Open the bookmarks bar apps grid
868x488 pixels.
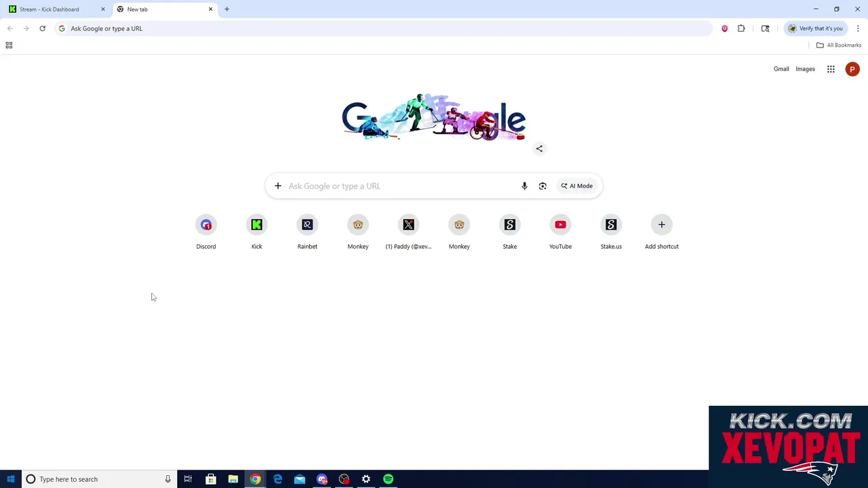click(x=9, y=45)
